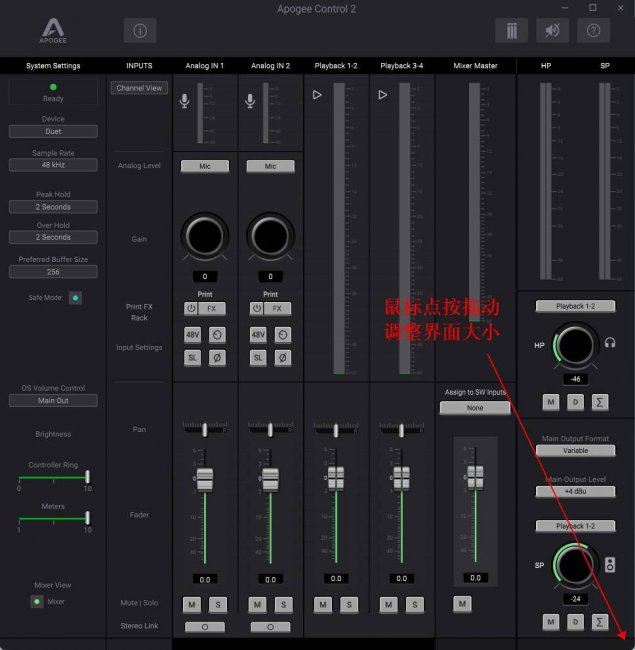Open Main Output Level dropdown +4 dBu
The width and height of the screenshot is (635, 650).
click(575, 491)
